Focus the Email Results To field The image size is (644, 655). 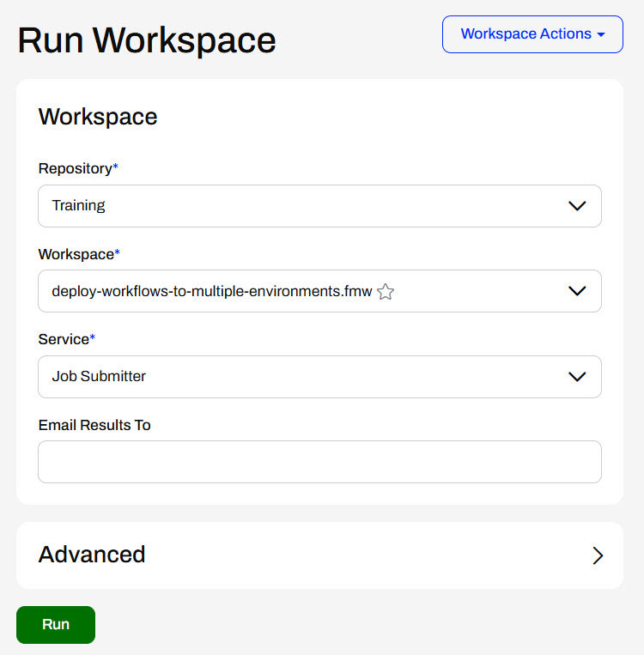tap(319, 462)
